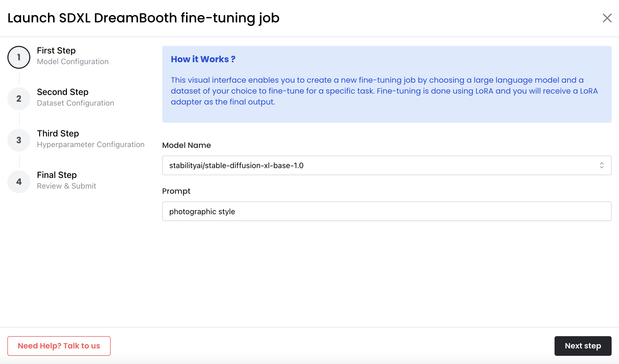The image size is (619, 364).
Task: Go to Third Step Hyperparameter Configuration
Action: point(91,139)
